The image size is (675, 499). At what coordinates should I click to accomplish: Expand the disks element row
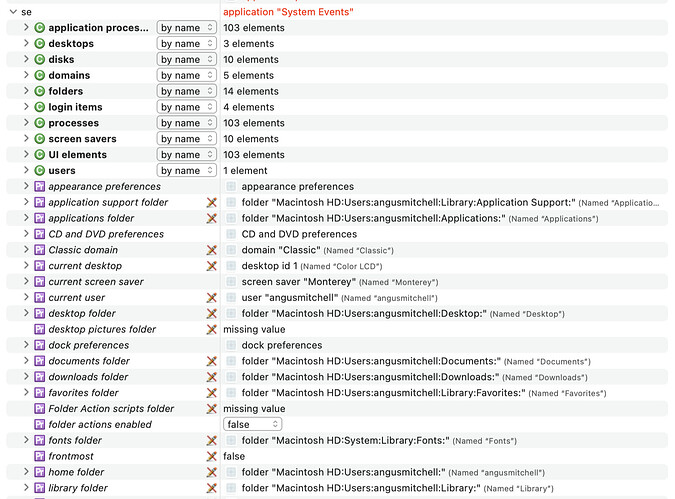[x=26, y=59]
